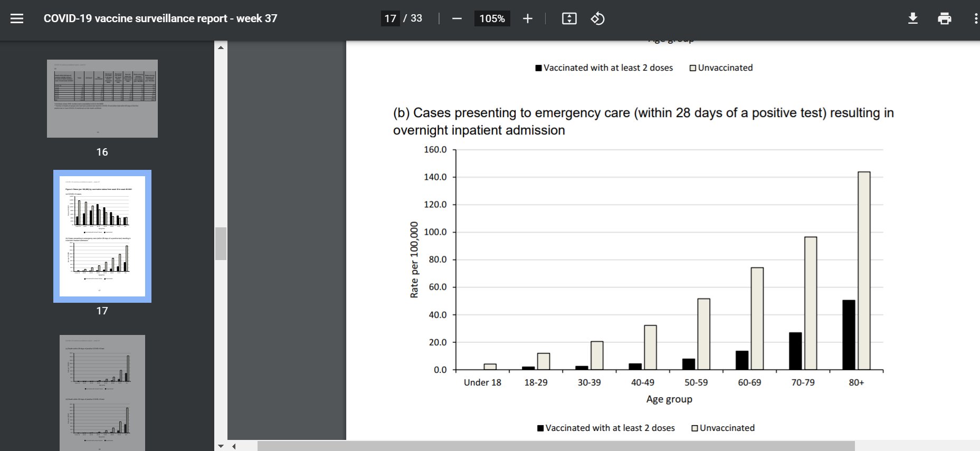This screenshot has height=451, width=980.
Task: Click thumbnail panel scroll up arrow
Action: (221, 47)
